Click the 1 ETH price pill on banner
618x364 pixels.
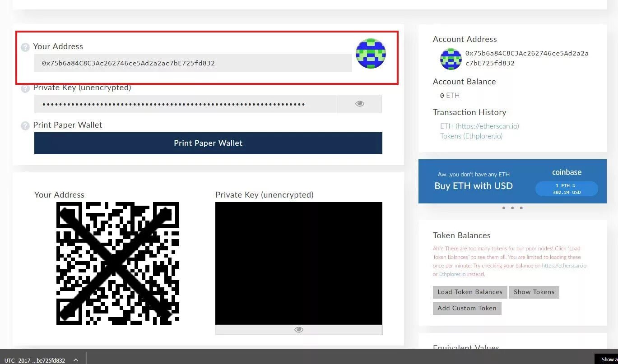click(567, 189)
